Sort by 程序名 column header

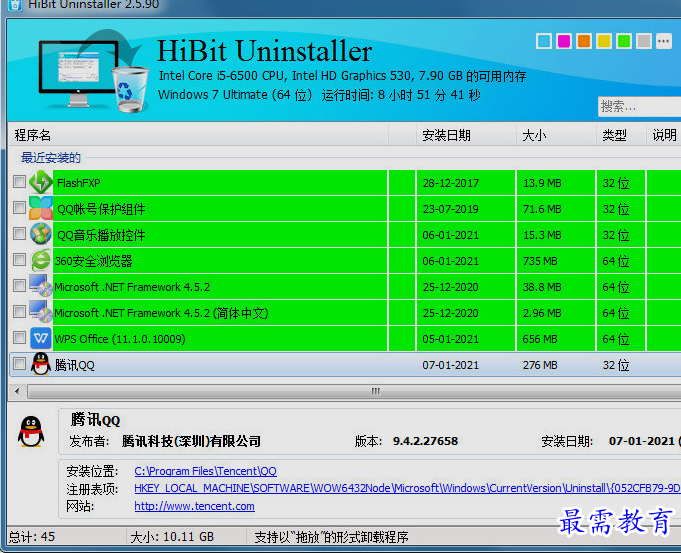pos(198,135)
